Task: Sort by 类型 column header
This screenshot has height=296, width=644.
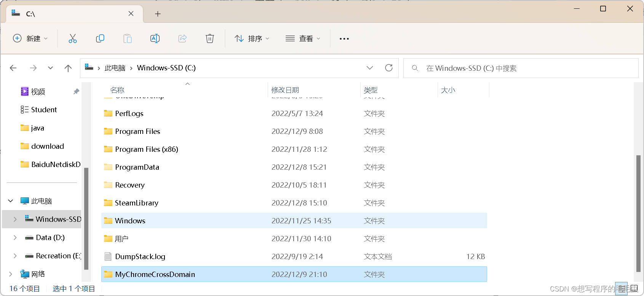Action: [371, 90]
